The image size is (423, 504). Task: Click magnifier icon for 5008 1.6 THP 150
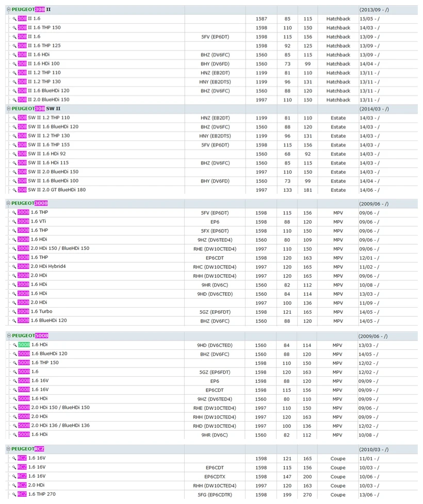click(15, 363)
